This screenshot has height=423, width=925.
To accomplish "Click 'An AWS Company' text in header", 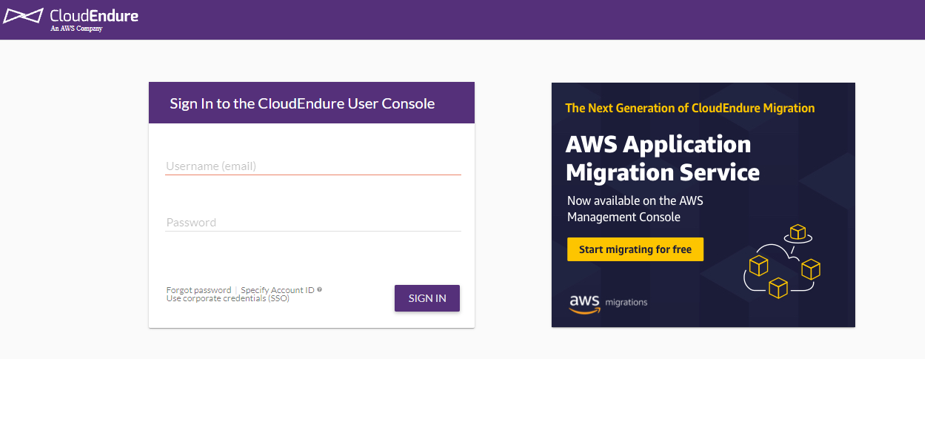I will pyautogui.click(x=77, y=28).
